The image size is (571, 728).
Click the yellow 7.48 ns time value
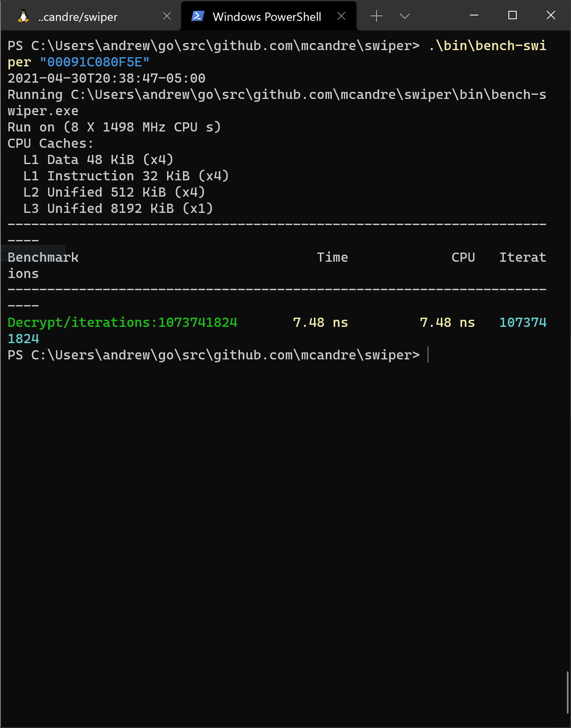[x=321, y=322]
